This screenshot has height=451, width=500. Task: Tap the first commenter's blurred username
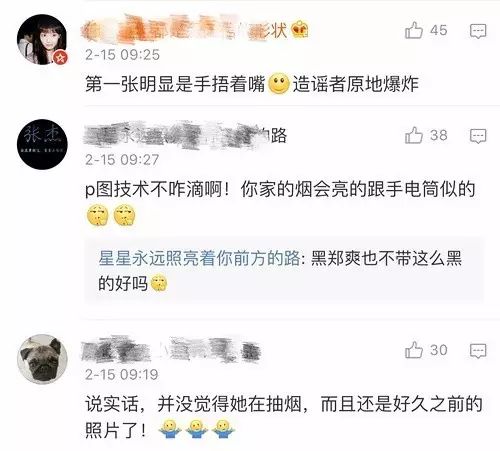pyautogui.click(x=184, y=29)
